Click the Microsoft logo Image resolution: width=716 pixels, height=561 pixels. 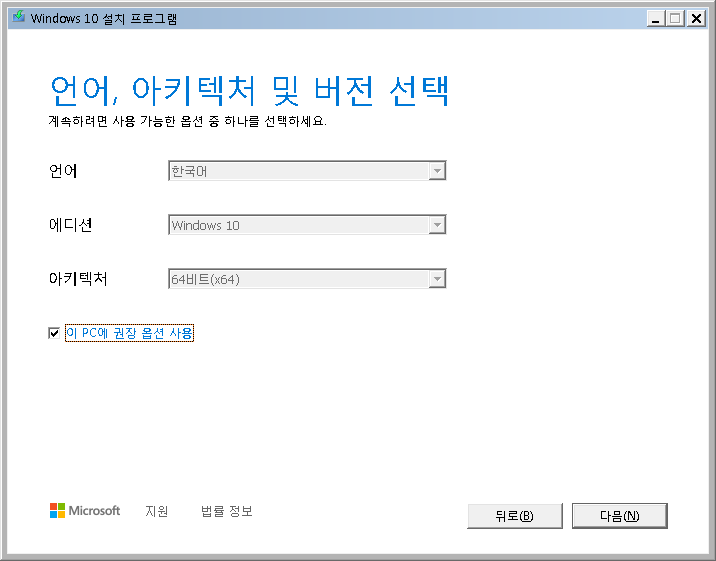coord(85,511)
